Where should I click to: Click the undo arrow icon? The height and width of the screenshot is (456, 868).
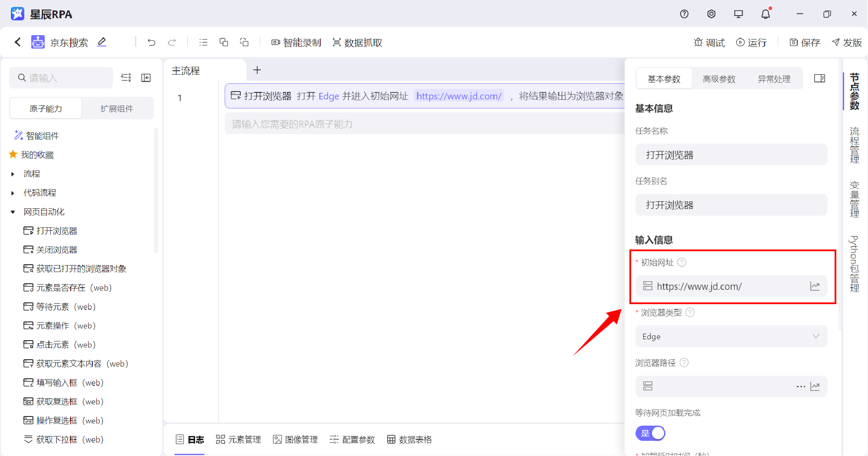(151, 43)
